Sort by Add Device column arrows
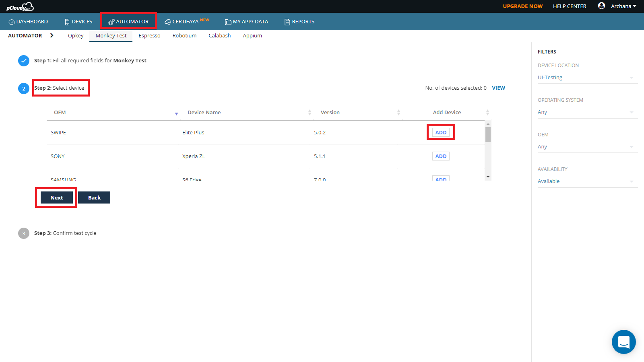Viewport: 644px width, 362px height. click(487, 113)
